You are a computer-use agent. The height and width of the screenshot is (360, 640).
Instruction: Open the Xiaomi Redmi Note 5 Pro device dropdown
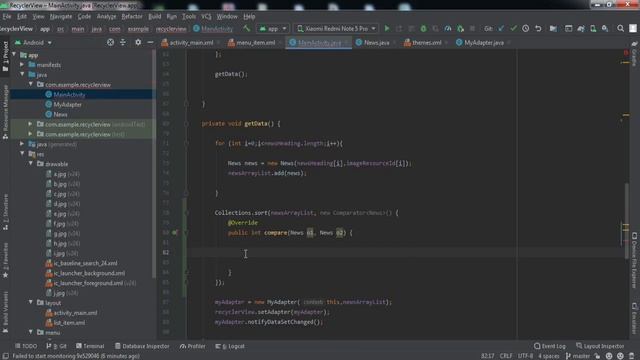(336, 29)
